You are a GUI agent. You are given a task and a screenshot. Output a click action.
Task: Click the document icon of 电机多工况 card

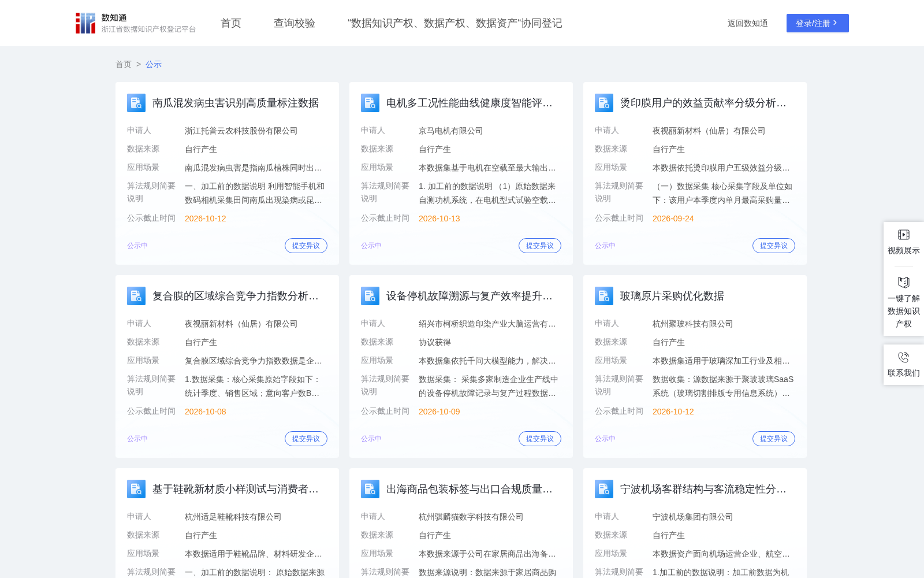[x=370, y=103]
